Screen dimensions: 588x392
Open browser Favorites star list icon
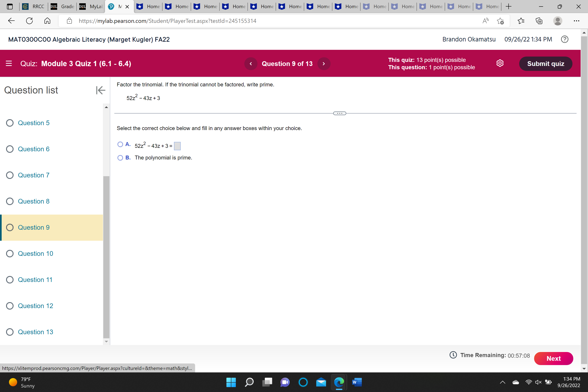pyautogui.click(x=521, y=21)
